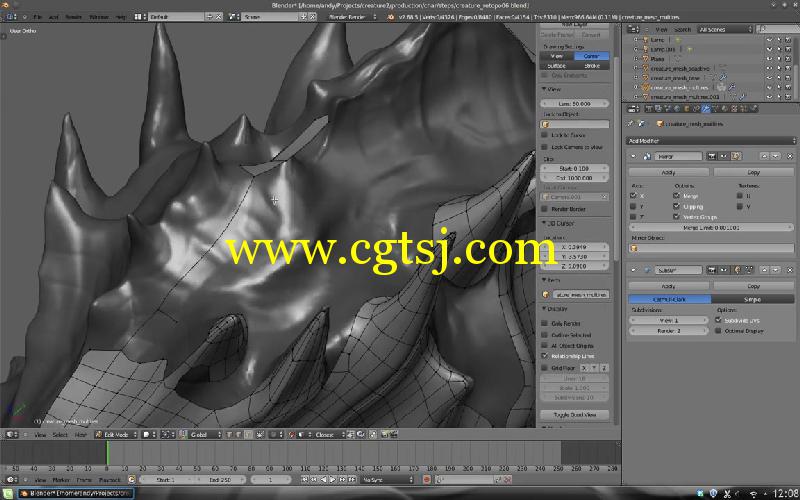
Task: Click Toggle Quad View button
Action: (574, 415)
